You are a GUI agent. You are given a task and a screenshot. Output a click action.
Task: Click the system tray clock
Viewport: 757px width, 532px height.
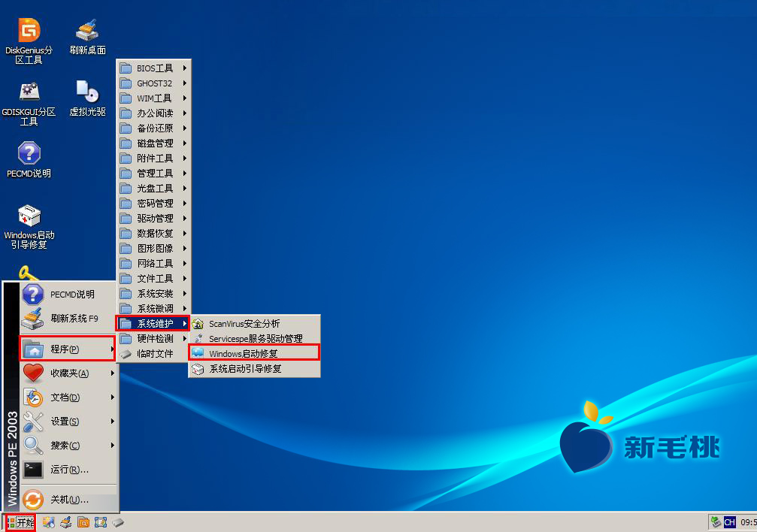coord(748,522)
